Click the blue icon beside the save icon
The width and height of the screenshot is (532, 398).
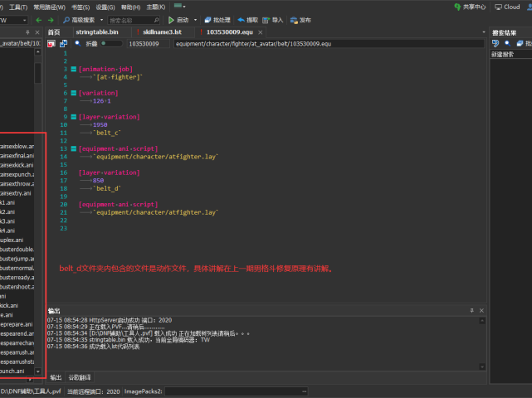coord(63,43)
